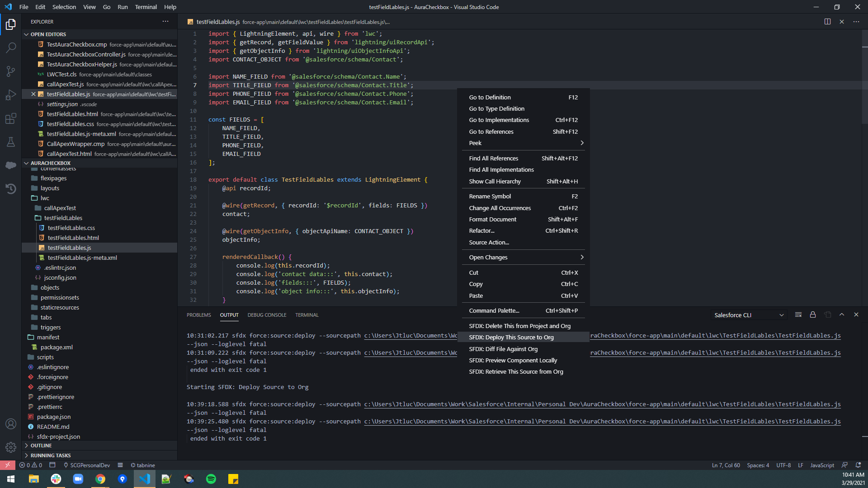
Task: Open the Source Control view
Action: pyautogui.click(x=11, y=71)
